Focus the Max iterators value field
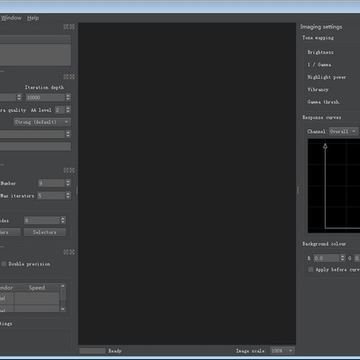 click(51, 196)
